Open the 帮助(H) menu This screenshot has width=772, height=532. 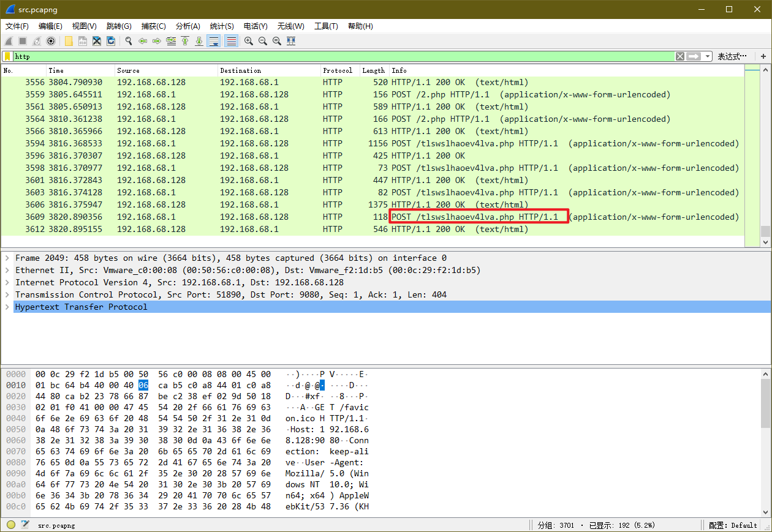click(360, 26)
